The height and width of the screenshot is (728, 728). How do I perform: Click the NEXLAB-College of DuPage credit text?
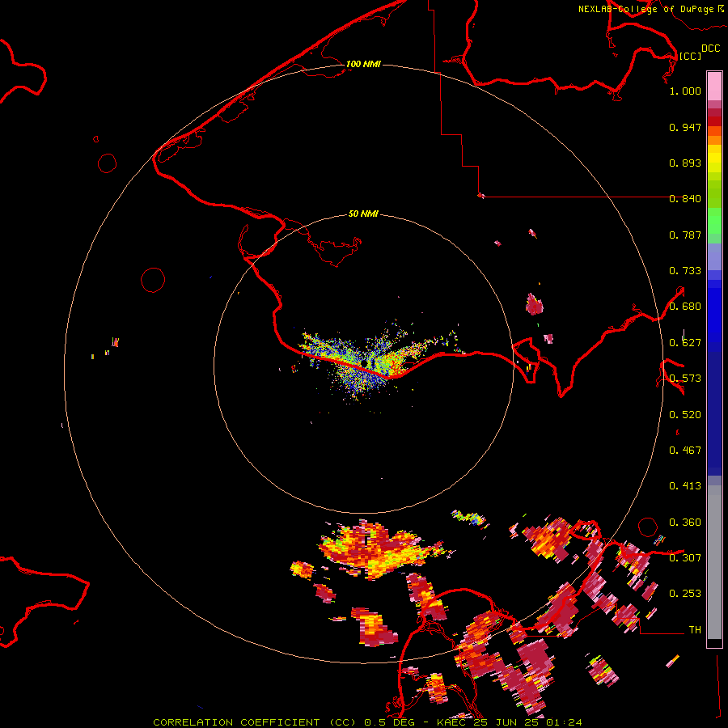pos(646,9)
